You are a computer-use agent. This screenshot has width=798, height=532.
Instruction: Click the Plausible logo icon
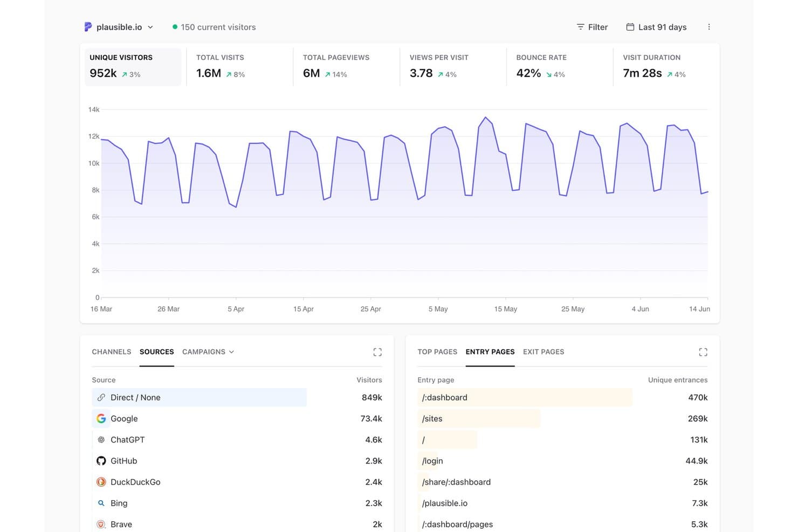pos(88,27)
